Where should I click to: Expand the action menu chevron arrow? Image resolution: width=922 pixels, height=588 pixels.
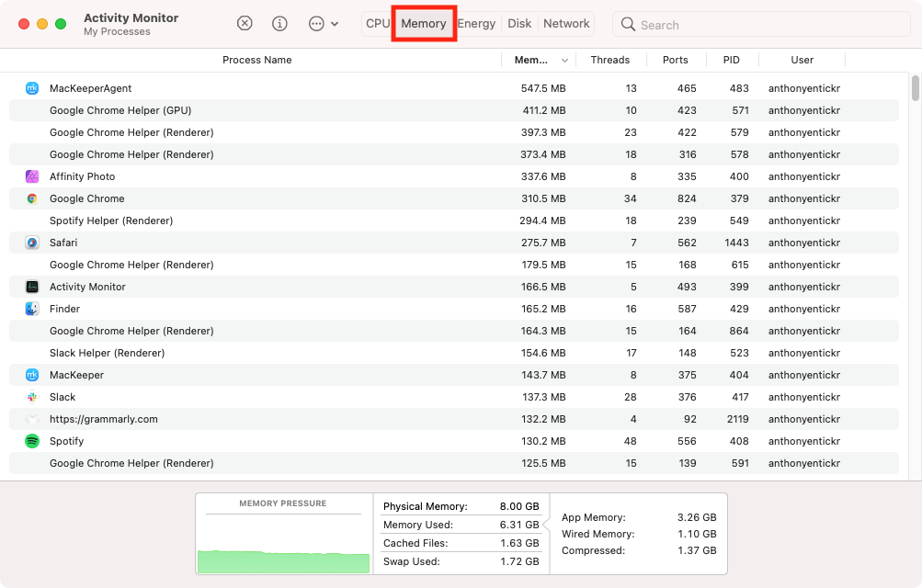[335, 24]
